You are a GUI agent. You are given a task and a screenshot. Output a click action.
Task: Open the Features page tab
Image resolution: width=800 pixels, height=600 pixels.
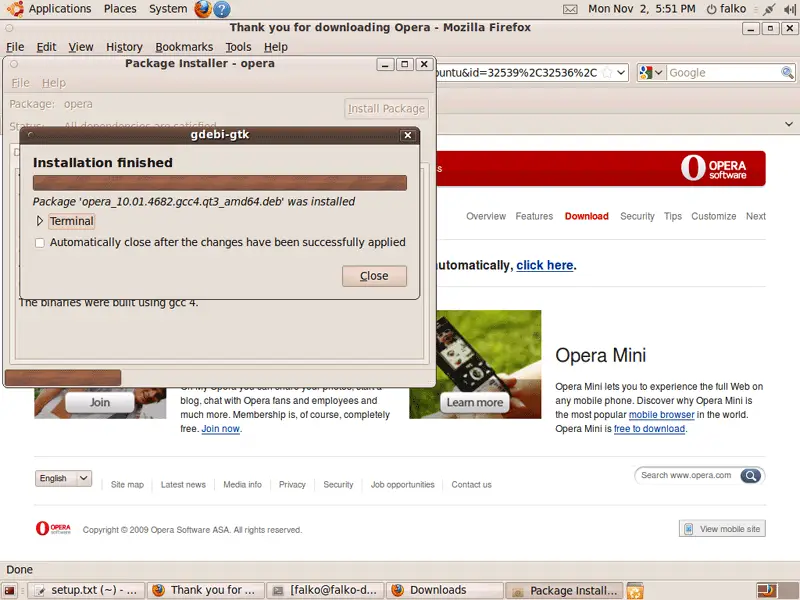click(x=534, y=216)
